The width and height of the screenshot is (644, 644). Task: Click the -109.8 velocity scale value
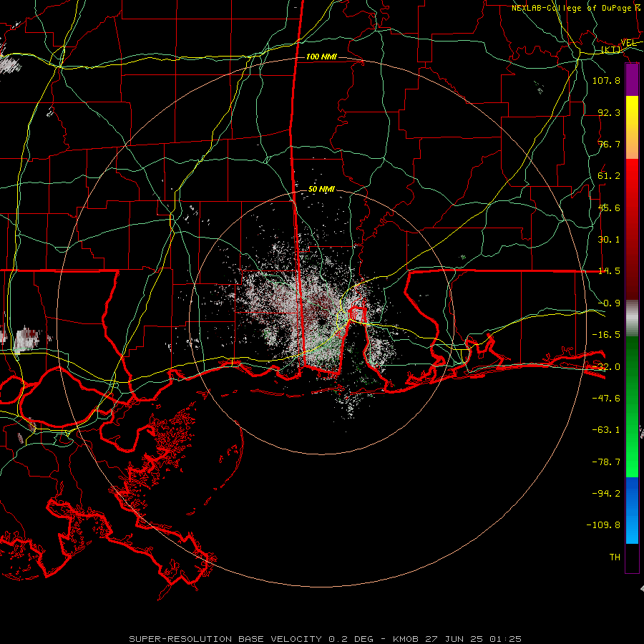tap(603, 525)
